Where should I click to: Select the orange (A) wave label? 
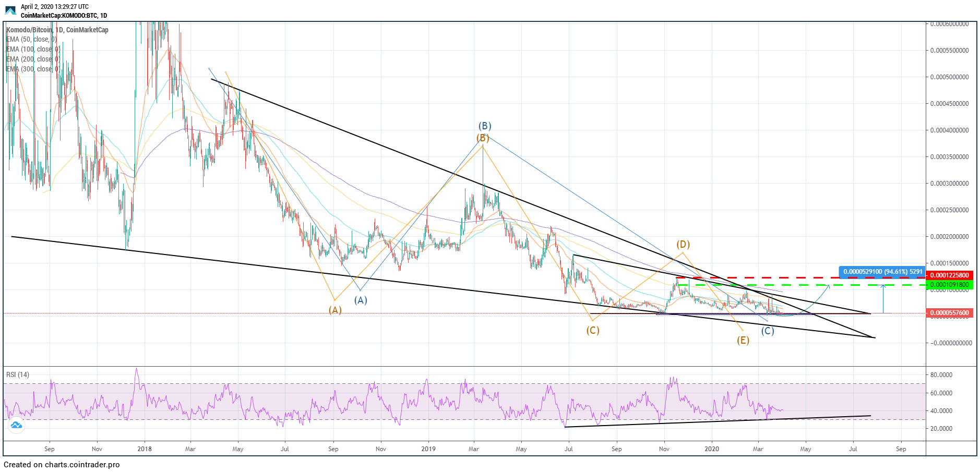pyautogui.click(x=335, y=310)
